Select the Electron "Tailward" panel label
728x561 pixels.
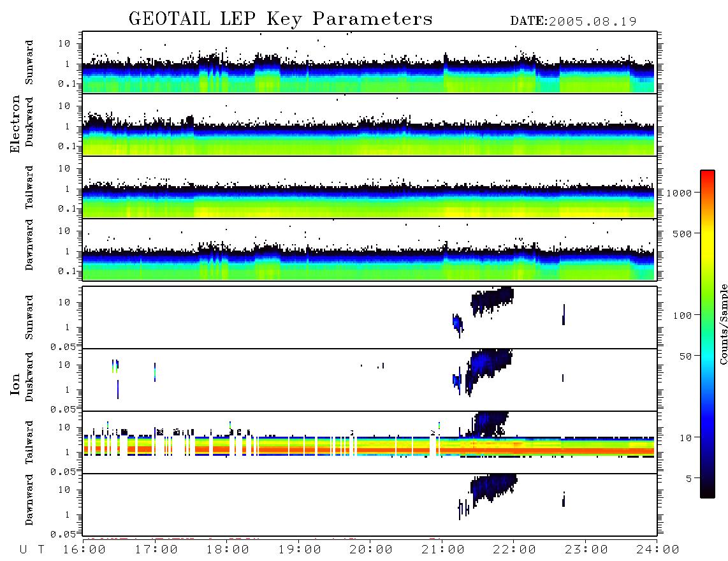29,187
